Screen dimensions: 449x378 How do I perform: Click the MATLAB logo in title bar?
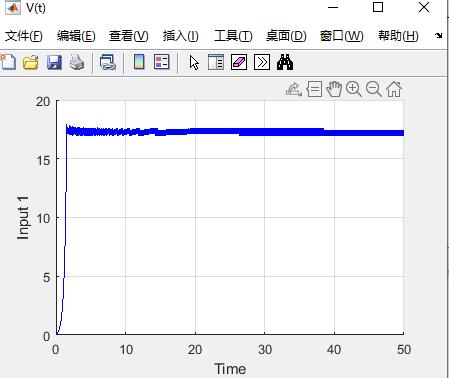pos(12,8)
